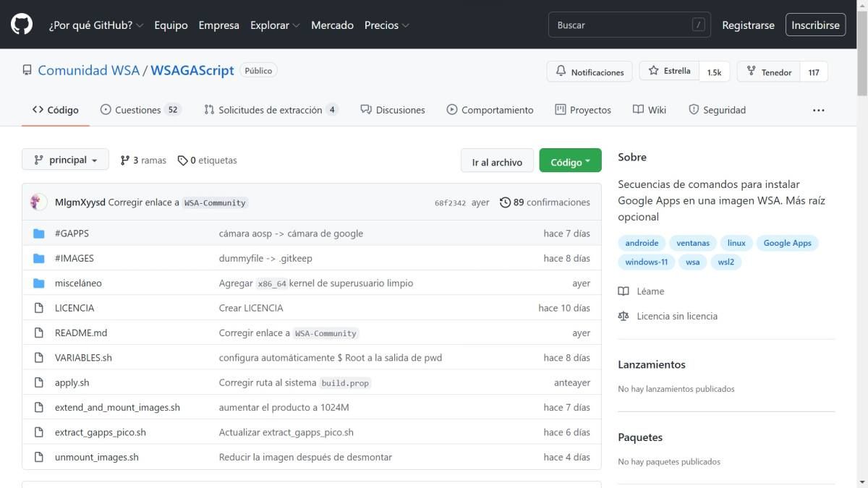This screenshot has width=868, height=488.
Task: Click the file icon for LICENCIA
Action: click(x=39, y=308)
